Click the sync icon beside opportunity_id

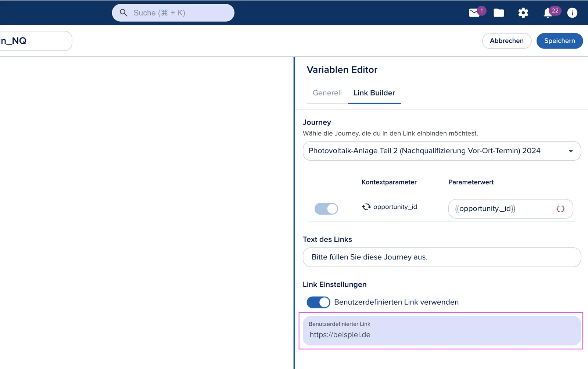(x=366, y=207)
